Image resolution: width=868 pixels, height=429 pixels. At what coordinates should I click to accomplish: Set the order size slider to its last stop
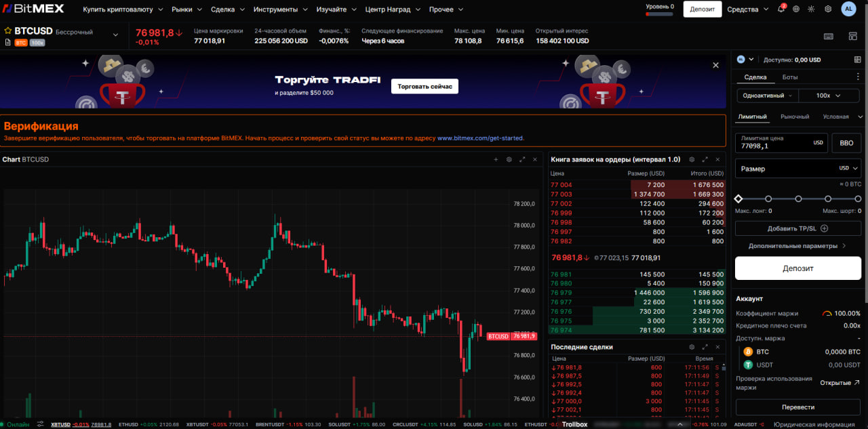pos(858,199)
